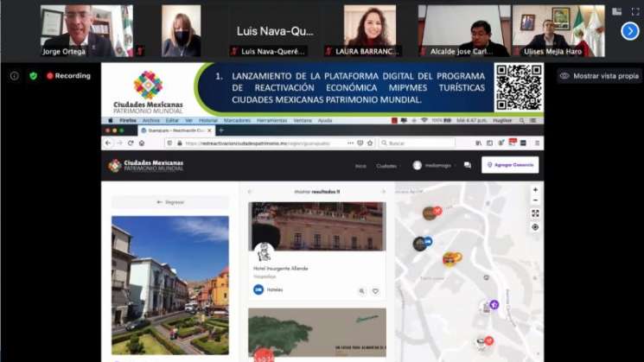This screenshot has width=644, height=362.
Task: Select the Guanajuato browser tab
Action: pos(175,130)
